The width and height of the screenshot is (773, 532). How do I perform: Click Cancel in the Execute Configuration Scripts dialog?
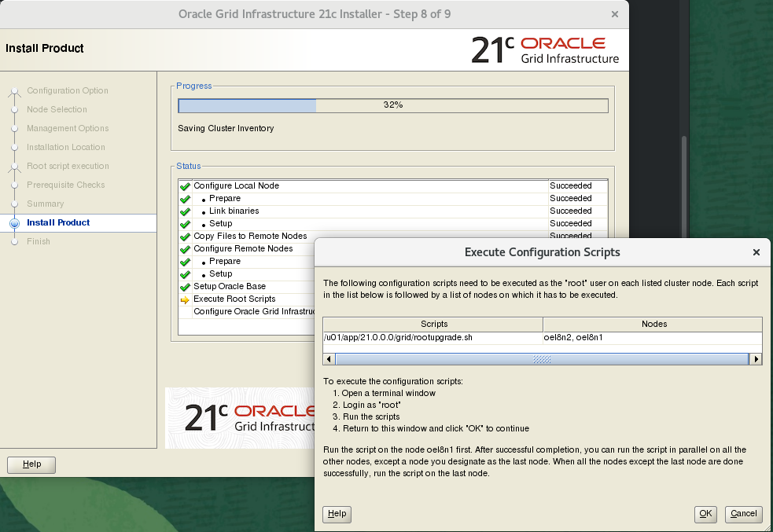743,514
